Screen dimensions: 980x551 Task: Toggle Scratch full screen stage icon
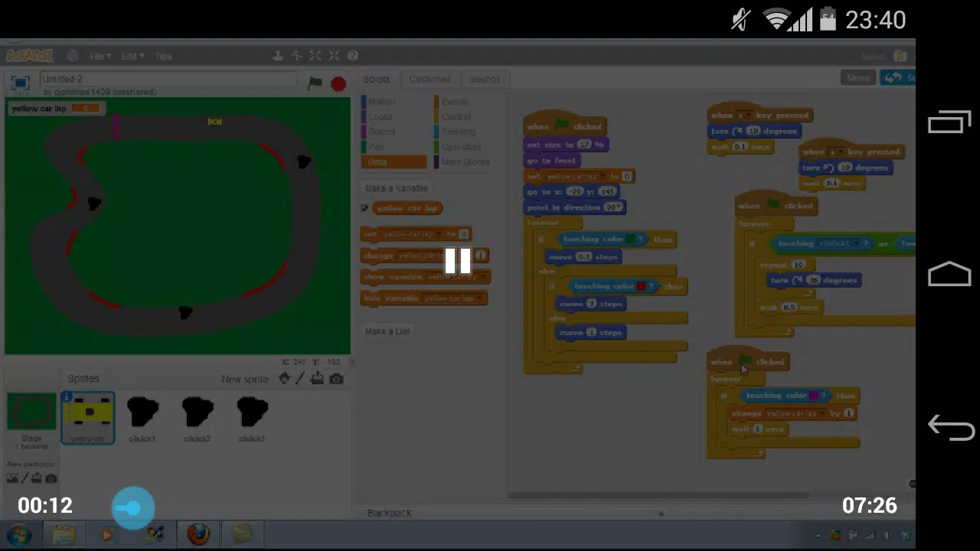pos(20,82)
